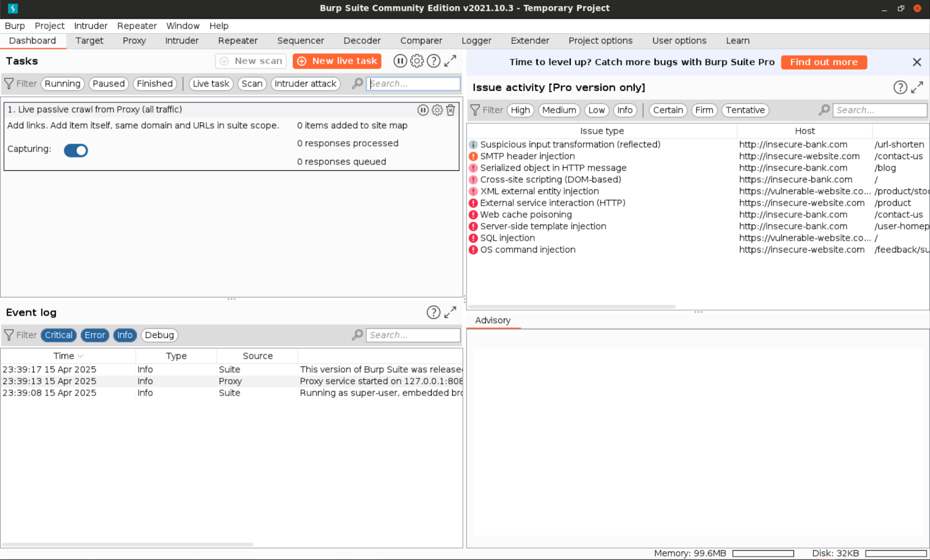930x560 pixels.
Task: Enable the Debug event log filter
Action: (159, 335)
